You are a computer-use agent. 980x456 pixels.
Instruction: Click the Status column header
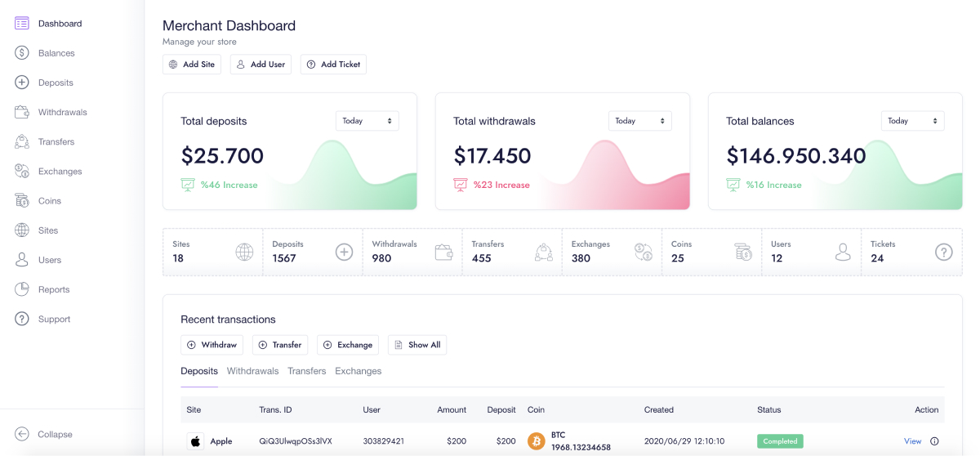(769, 410)
